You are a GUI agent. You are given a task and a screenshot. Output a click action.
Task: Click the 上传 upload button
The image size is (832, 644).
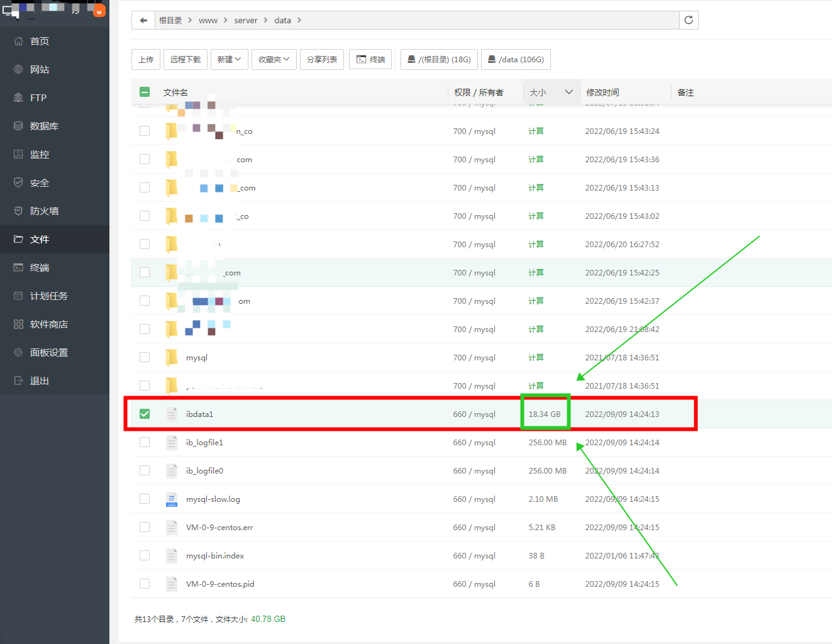[146, 59]
